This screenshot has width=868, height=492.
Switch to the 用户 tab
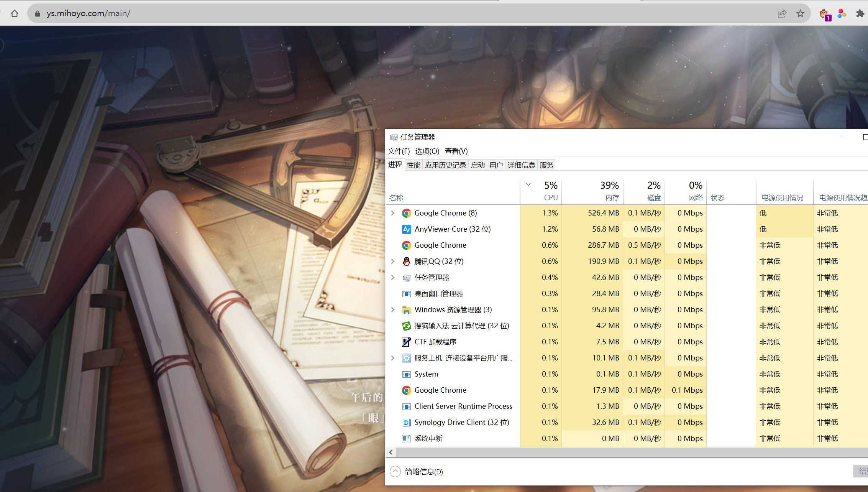(496, 165)
